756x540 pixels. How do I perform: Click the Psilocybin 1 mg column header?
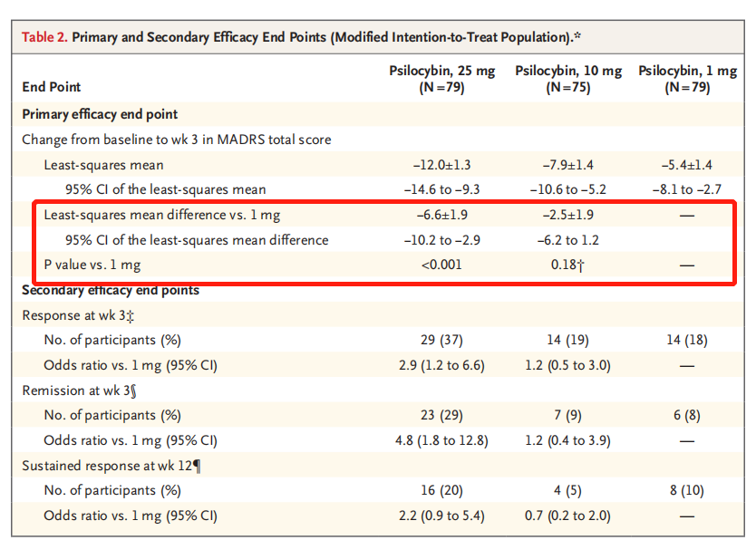(x=687, y=80)
